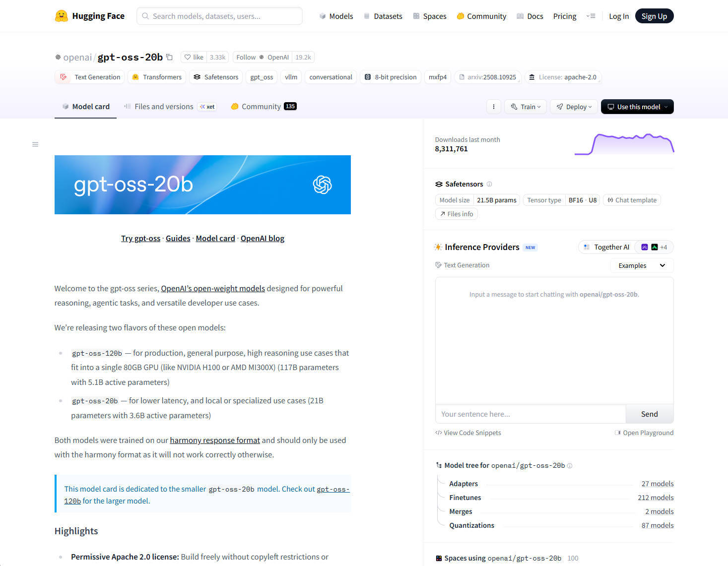728x566 pixels.
Task: Click the Send button
Action: coord(650,414)
